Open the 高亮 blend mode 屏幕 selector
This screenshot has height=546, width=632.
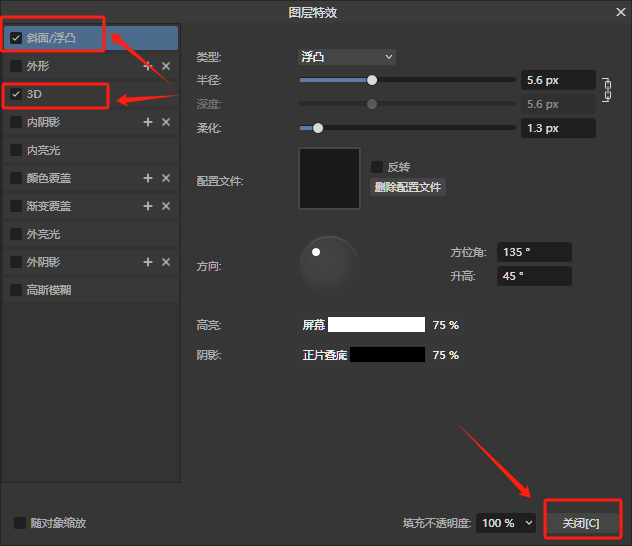point(314,325)
